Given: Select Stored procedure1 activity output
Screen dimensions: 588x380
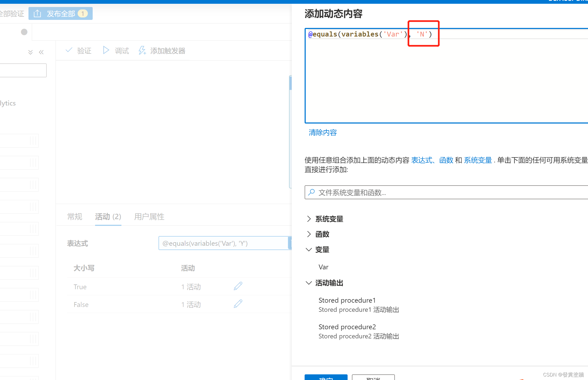Looking at the screenshot, I should pyautogui.click(x=359, y=305).
